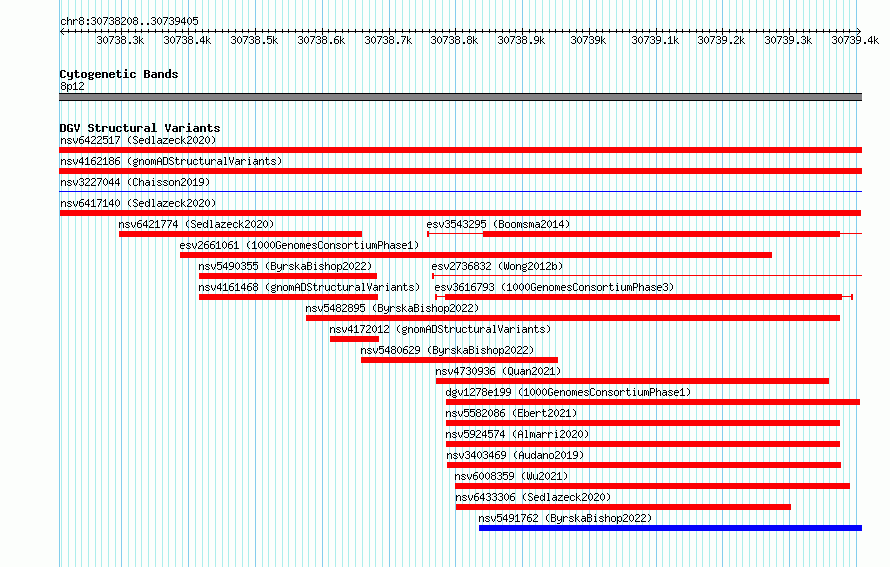Click the 30739.2k ruler tick label
Viewport: 890px width, 567px height.
click(721, 40)
